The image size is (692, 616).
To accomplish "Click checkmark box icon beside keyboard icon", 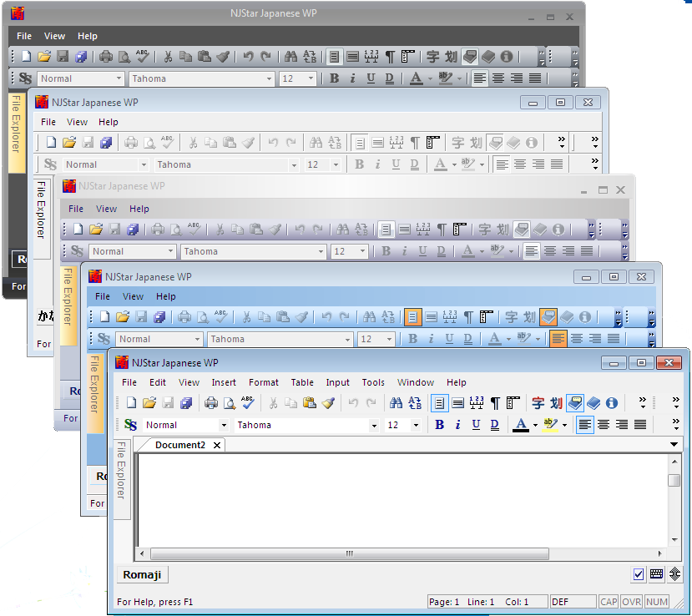I will 638,574.
